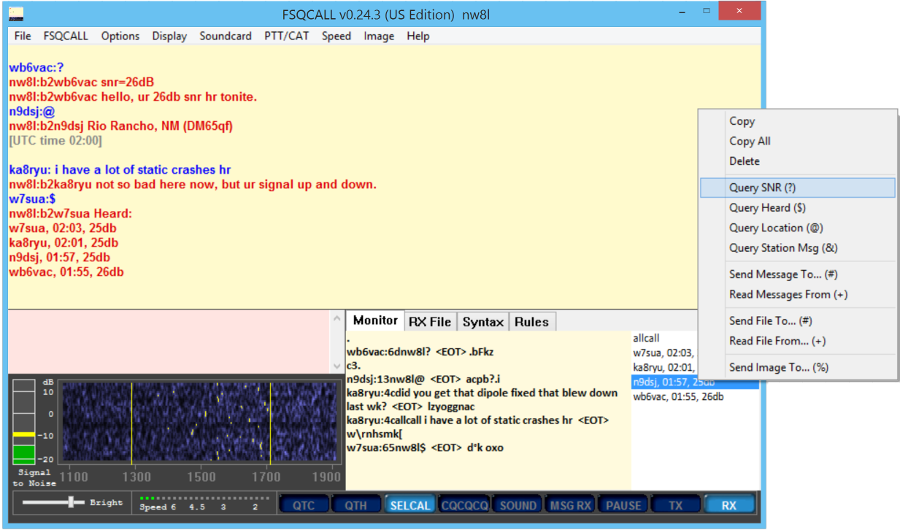
Task: Click the RX button
Action: [x=729, y=505]
